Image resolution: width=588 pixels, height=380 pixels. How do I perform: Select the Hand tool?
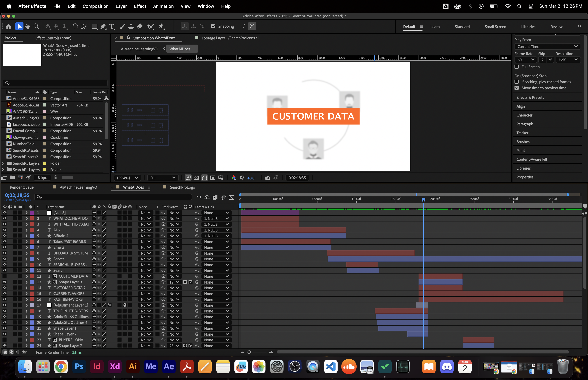[28, 26]
